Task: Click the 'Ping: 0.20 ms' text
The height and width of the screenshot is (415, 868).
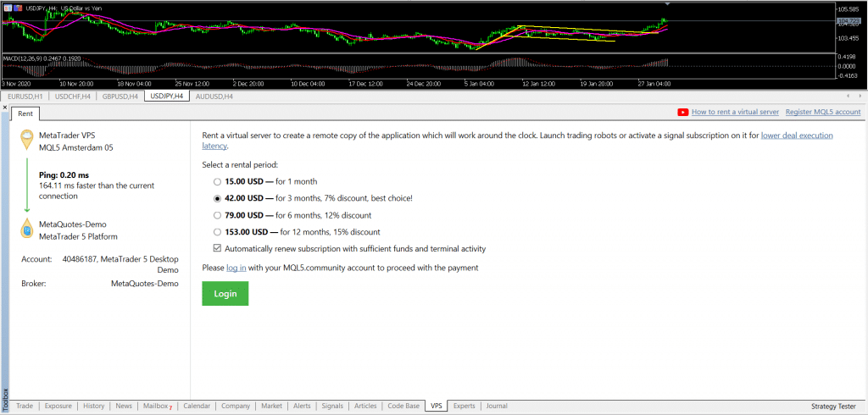Action: pyautogui.click(x=64, y=175)
